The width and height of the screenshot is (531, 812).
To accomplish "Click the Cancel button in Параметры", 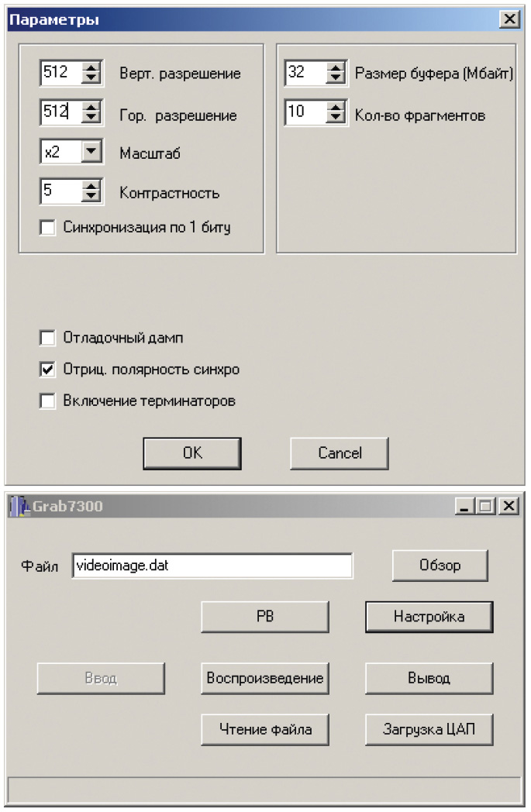I will tap(340, 453).
